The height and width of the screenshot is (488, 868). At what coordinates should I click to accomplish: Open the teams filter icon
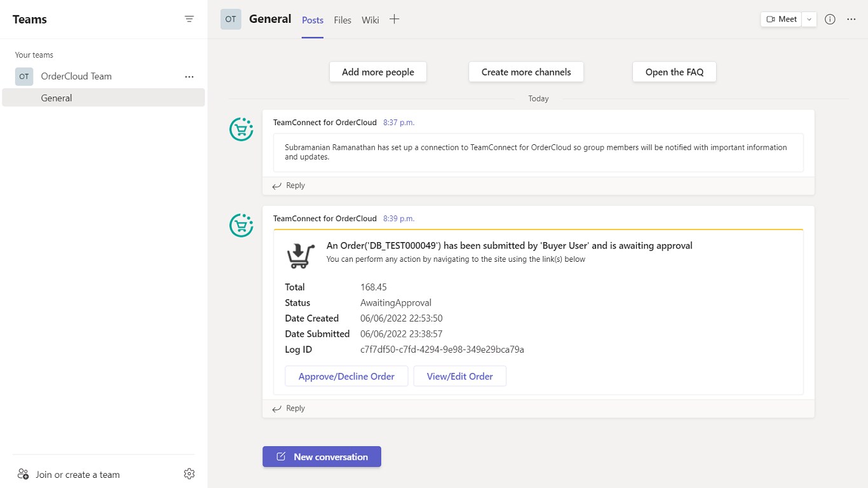[x=189, y=19]
